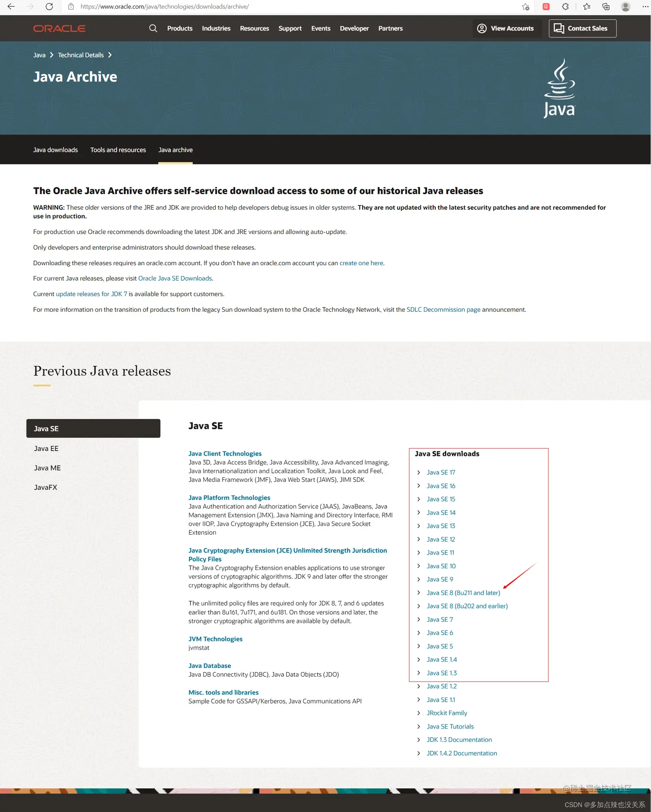The width and height of the screenshot is (651, 812).
Task: Open the Events menu
Action: pos(321,28)
